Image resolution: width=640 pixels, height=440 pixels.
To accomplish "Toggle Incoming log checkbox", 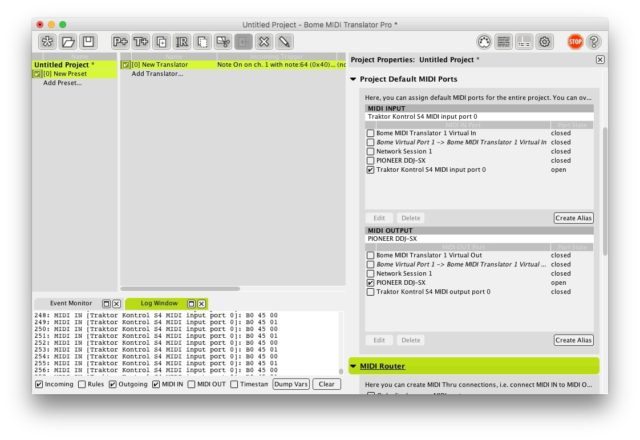I will [39, 384].
